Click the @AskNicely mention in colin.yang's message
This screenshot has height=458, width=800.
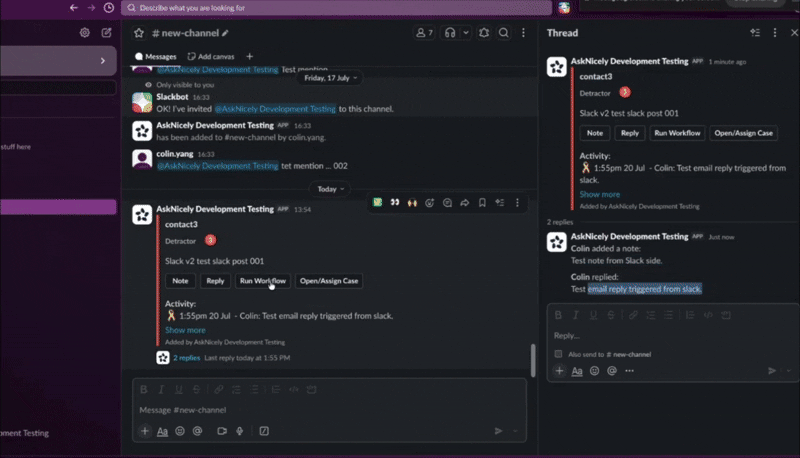218,166
